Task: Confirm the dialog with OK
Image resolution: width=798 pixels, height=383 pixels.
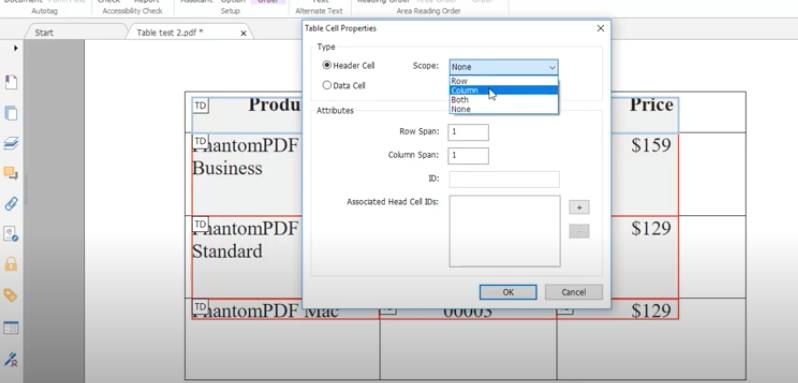Action: tap(508, 292)
